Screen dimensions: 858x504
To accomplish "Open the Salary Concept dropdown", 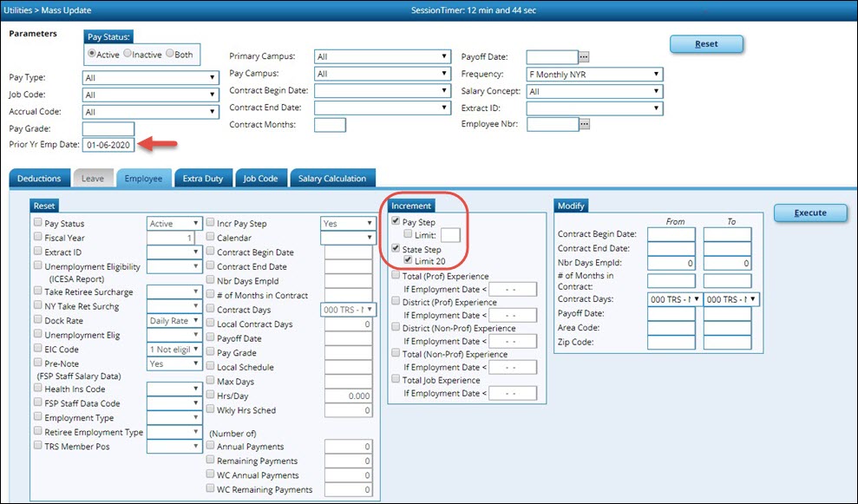I will tap(594, 91).
